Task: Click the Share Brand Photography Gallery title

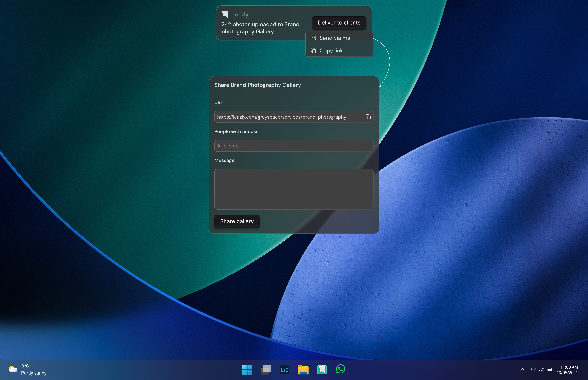Action: [x=258, y=85]
